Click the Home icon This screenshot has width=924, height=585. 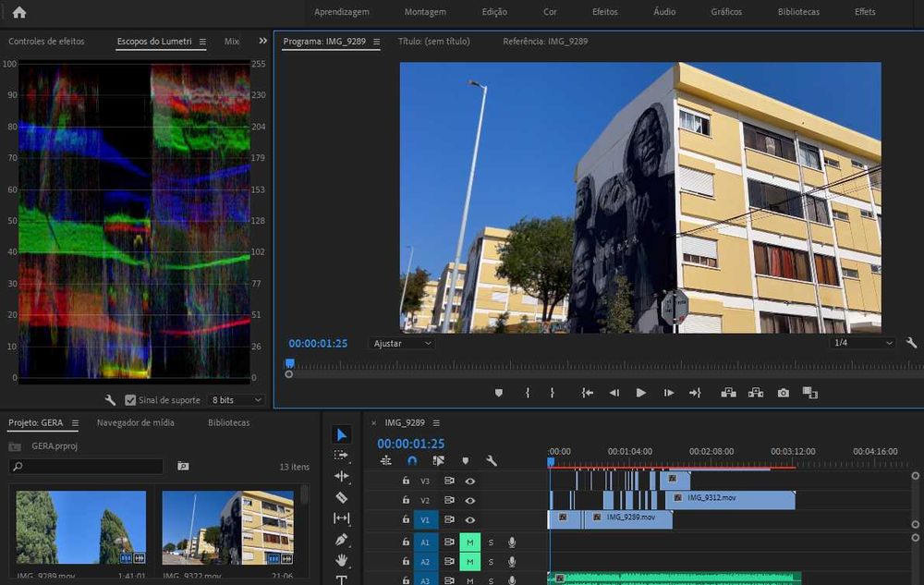tap(19, 12)
